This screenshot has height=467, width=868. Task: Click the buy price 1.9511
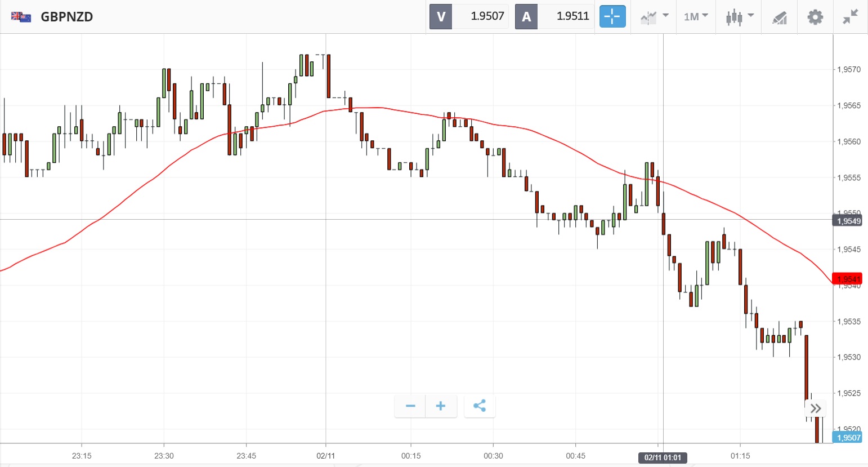click(x=572, y=16)
